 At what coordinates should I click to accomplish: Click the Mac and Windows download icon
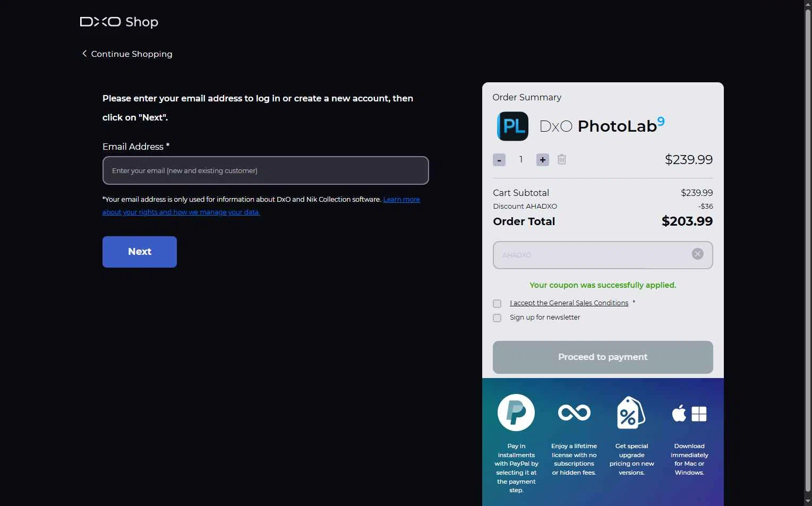click(x=689, y=413)
